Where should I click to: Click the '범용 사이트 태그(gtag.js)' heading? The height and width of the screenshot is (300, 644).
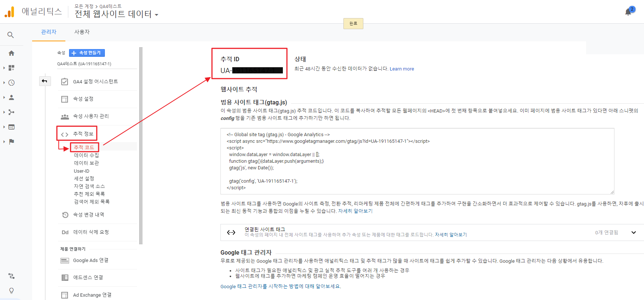click(x=254, y=102)
